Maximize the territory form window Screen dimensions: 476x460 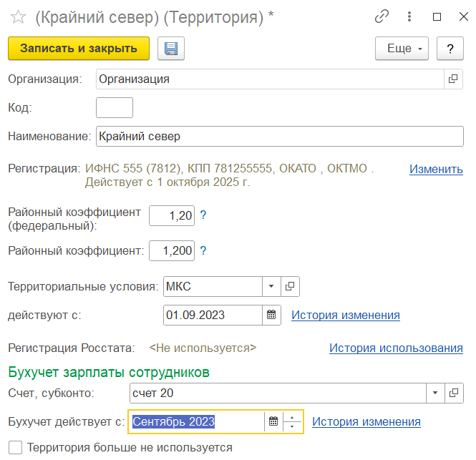pyautogui.click(x=437, y=16)
